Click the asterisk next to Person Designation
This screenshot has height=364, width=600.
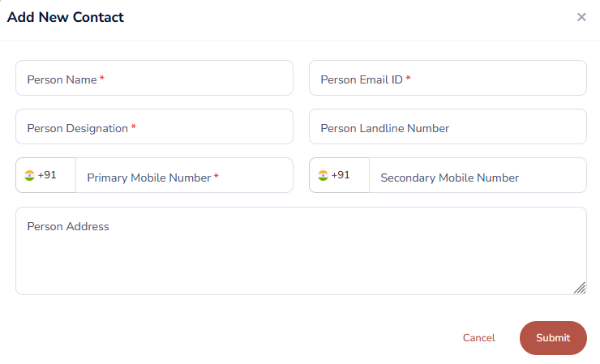pos(134,127)
